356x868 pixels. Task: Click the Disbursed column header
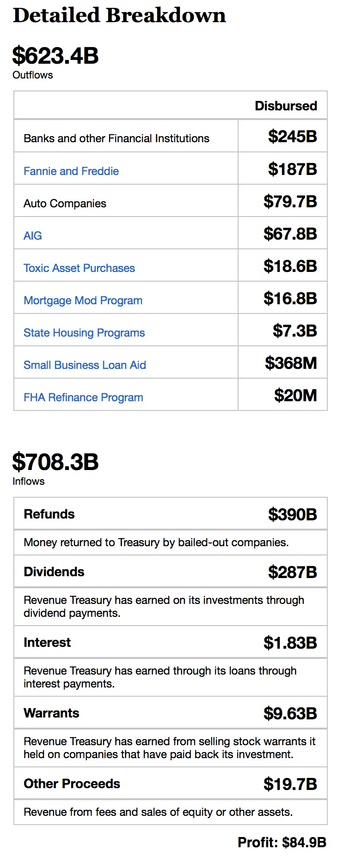(x=286, y=106)
